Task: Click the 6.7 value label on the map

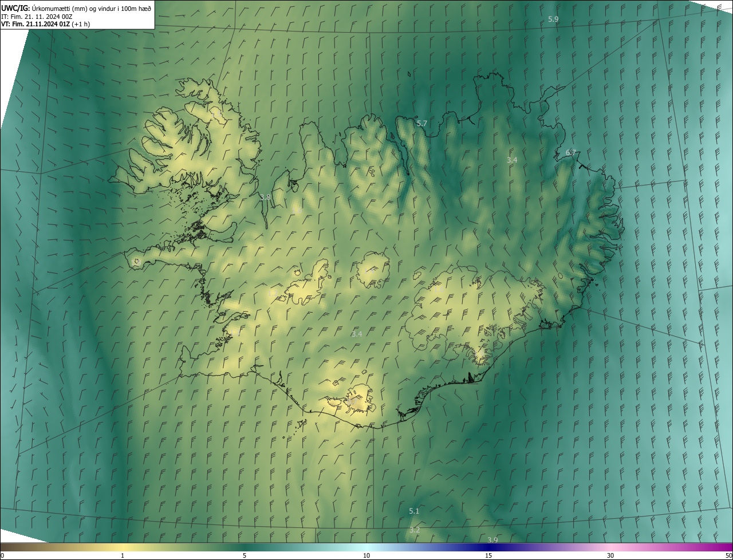Action: click(x=570, y=152)
